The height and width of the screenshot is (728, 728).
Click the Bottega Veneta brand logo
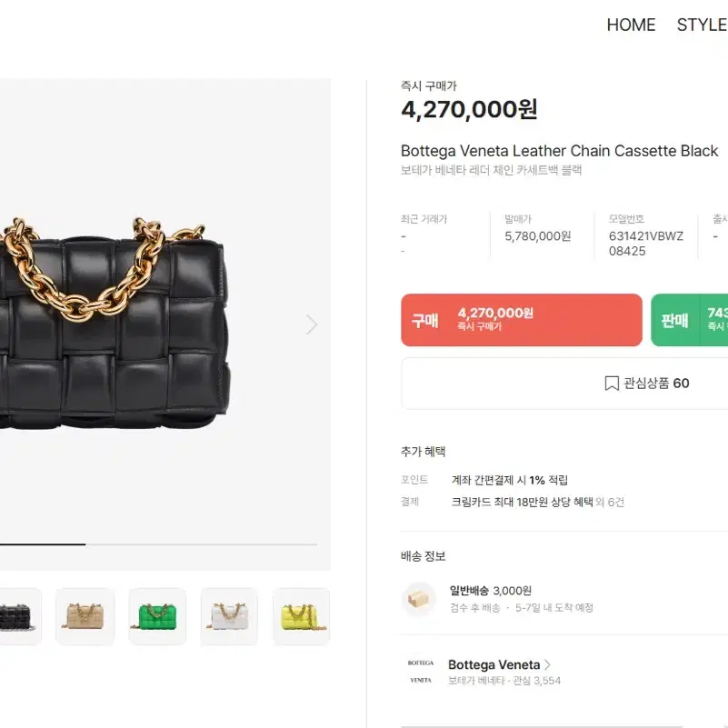click(x=421, y=672)
